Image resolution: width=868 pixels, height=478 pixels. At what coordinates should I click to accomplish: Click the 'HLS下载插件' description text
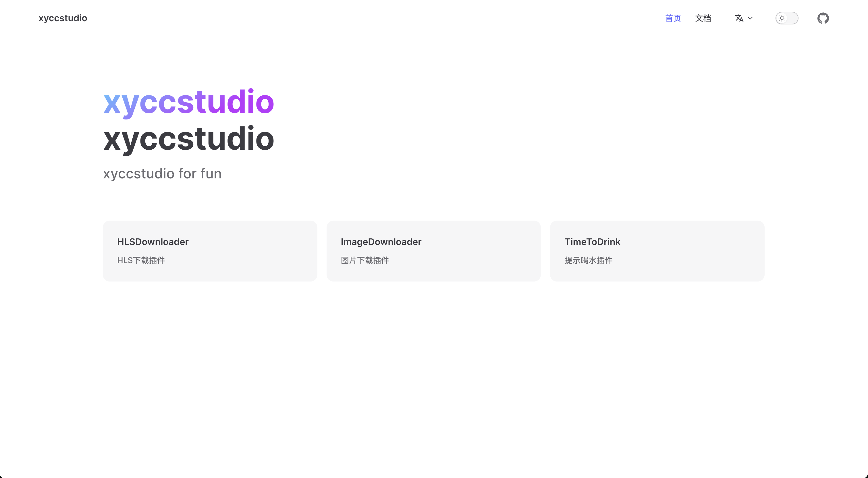(x=141, y=260)
